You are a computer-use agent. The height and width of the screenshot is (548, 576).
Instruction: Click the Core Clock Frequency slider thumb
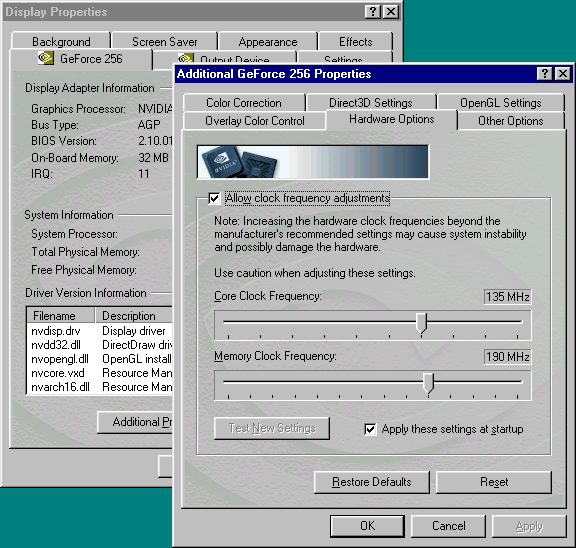pos(421,323)
